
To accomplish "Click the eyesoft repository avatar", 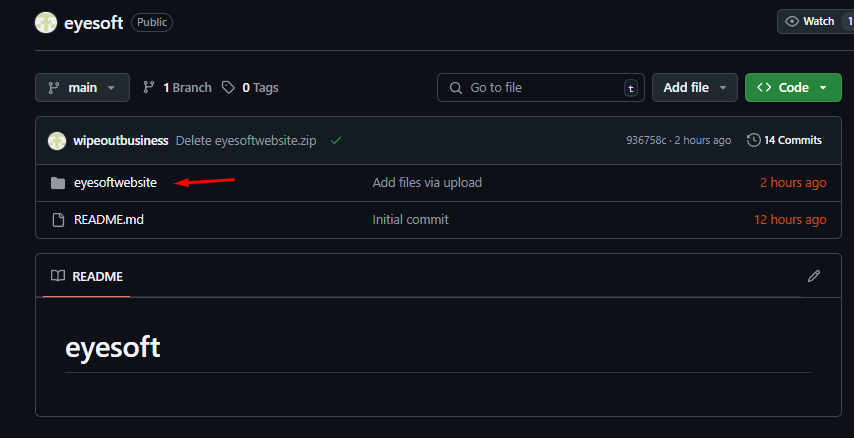I will [x=46, y=22].
